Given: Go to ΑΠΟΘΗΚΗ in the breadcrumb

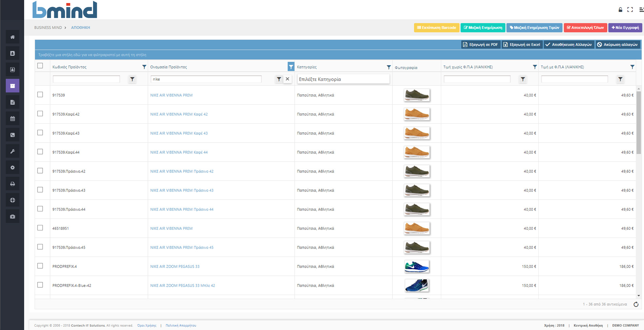Looking at the screenshot, I should coord(81,27).
